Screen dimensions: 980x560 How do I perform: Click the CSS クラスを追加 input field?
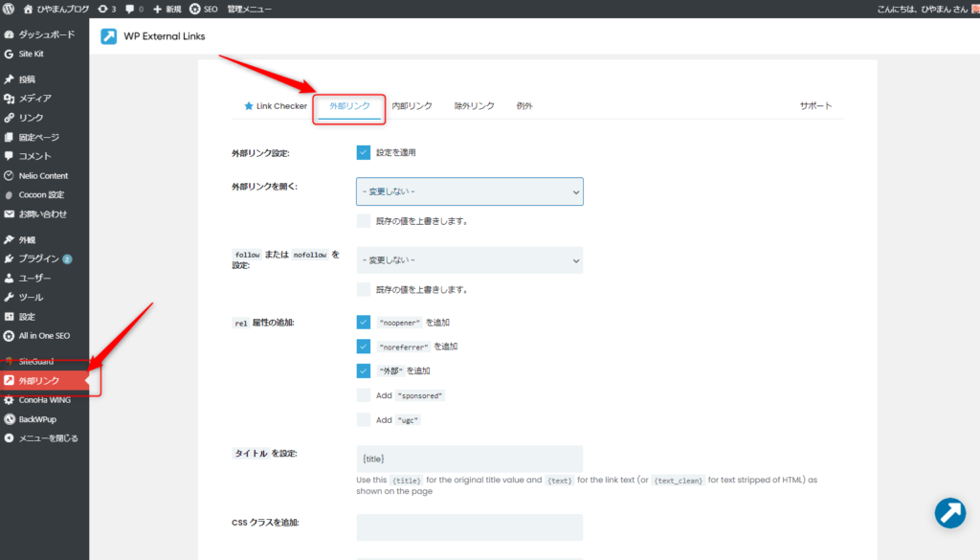pos(469,527)
